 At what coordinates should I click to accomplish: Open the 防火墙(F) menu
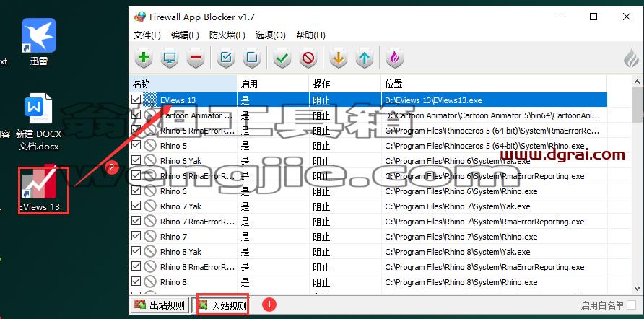(227, 35)
